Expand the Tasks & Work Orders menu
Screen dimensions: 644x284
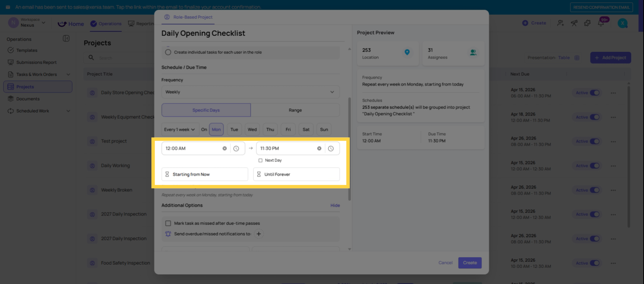68,74
